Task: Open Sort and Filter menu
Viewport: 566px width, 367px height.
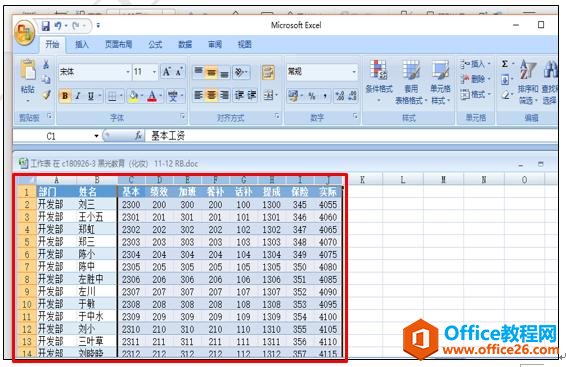Action: (x=528, y=82)
